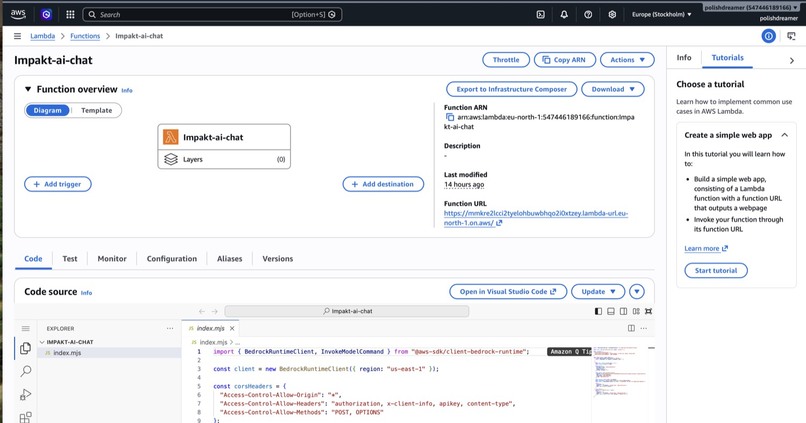Open the circular arrow dropdown beside Update
Screen dimensions: 806x423
(636, 291)
